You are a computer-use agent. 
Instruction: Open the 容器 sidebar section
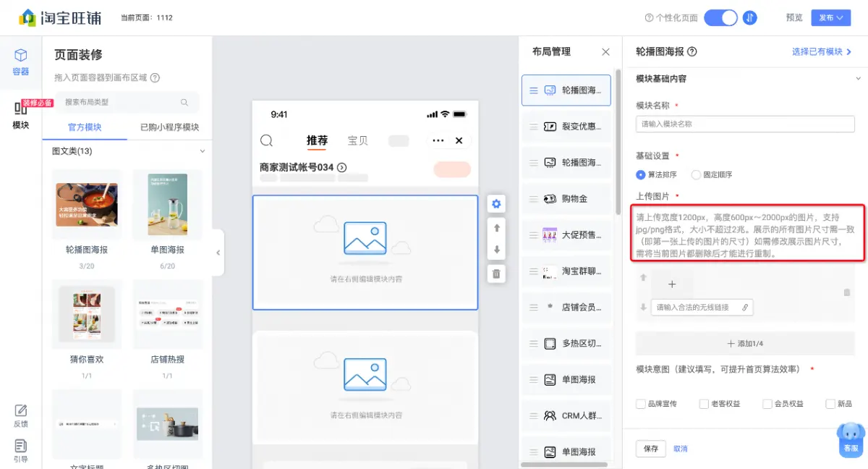click(21, 62)
